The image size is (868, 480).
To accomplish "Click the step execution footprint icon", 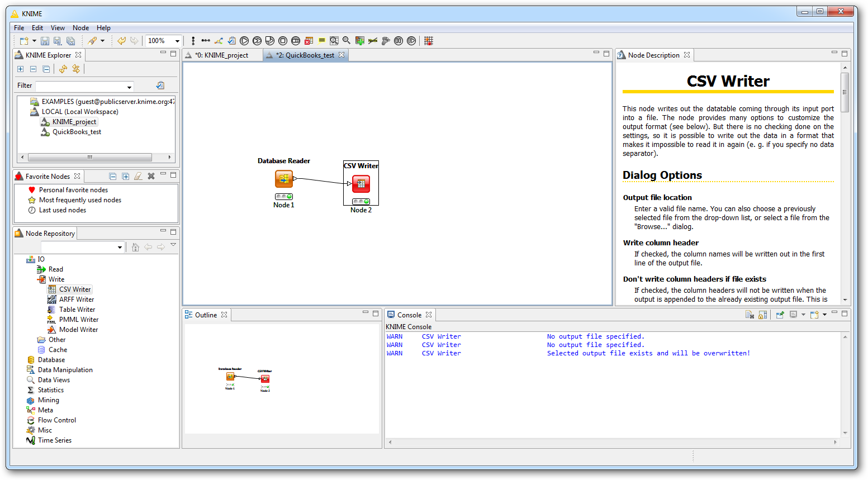I will coord(386,41).
